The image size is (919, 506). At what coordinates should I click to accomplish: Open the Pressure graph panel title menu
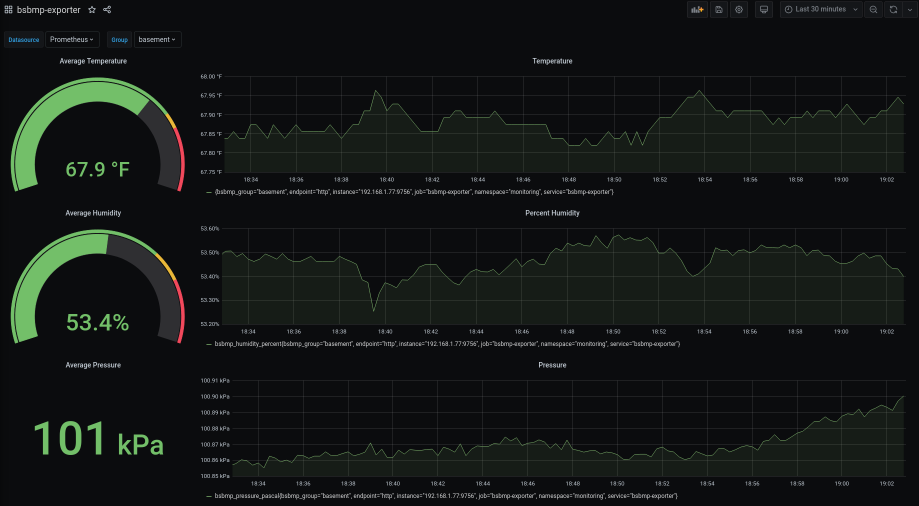tap(552, 365)
